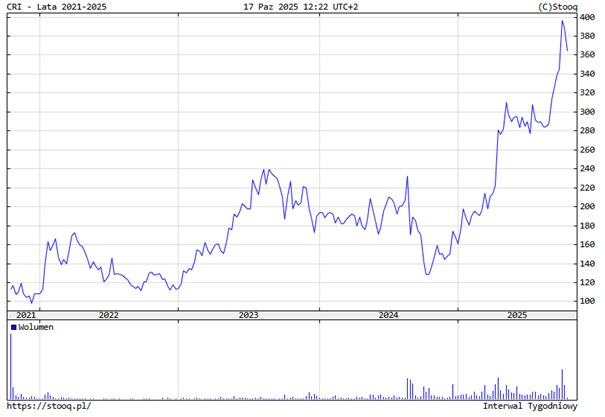Click the 260 price axis label
605x417 pixels.
click(x=588, y=150)
